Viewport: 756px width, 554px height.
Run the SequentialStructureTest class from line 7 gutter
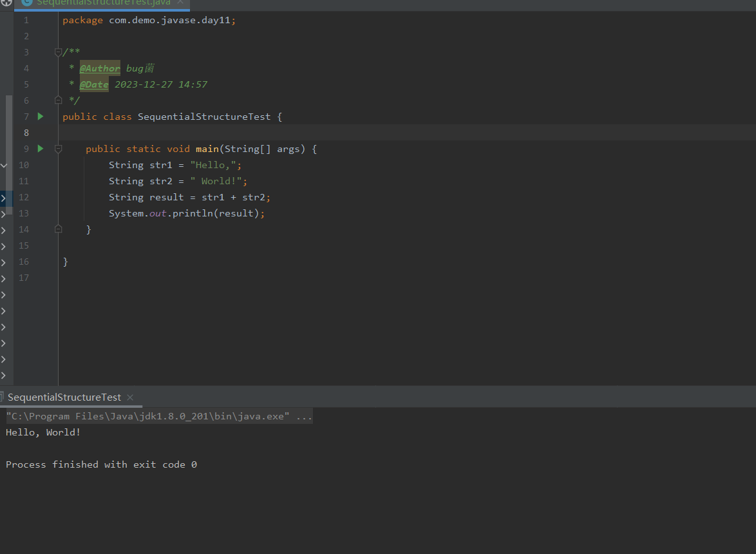(41, 116)
